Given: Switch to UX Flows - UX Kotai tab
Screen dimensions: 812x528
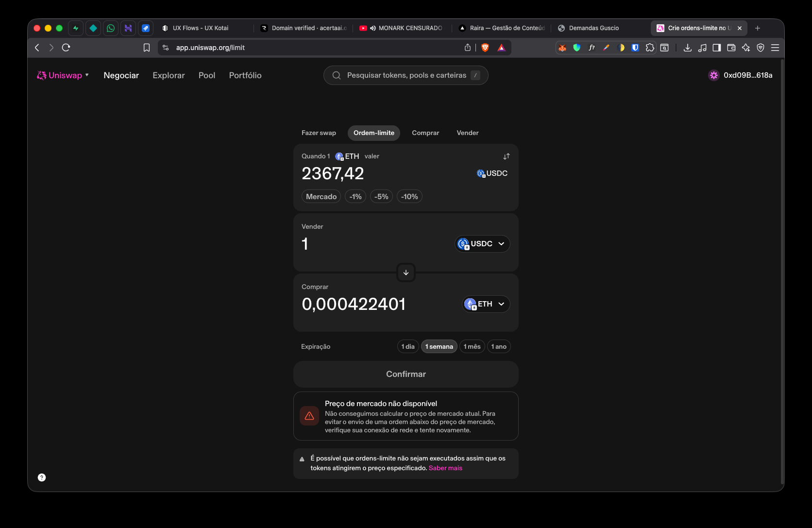Looking at the screenshot, I should (x=204, y=28).
